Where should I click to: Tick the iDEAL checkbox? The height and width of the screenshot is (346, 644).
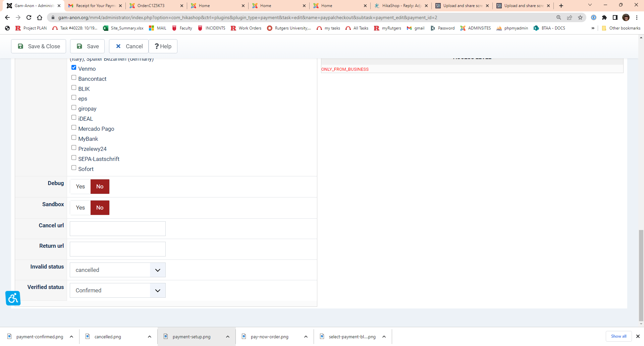point(74,118)
